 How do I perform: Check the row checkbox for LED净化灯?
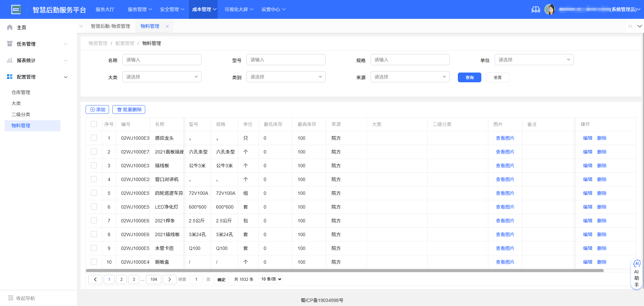94,207
